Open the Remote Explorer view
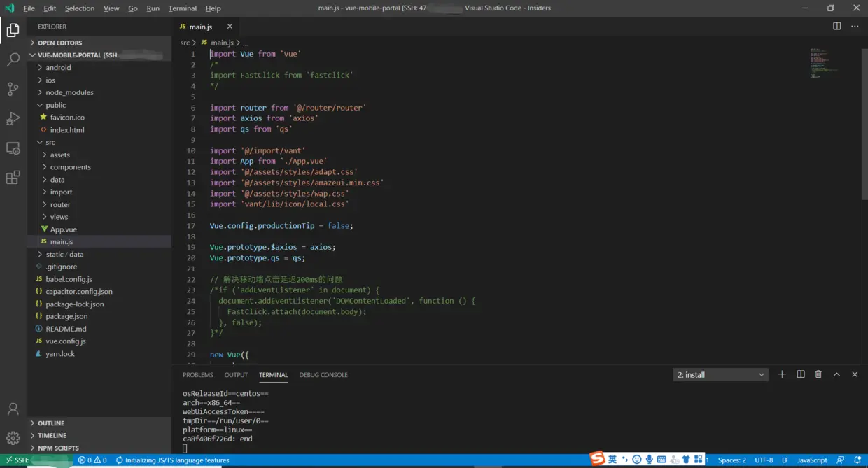868x468 pixels. pos(13,148)
